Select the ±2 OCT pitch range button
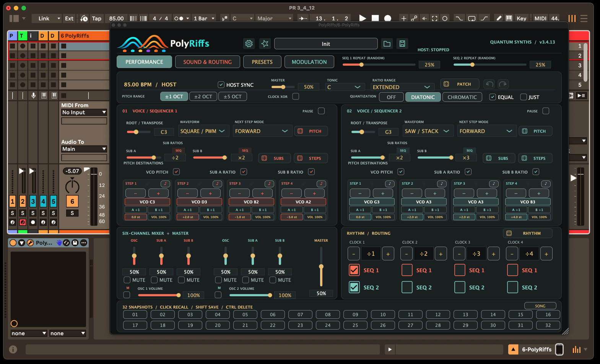Image resolution: width=600 pixels, height=364 pixels. click(203, 96)
